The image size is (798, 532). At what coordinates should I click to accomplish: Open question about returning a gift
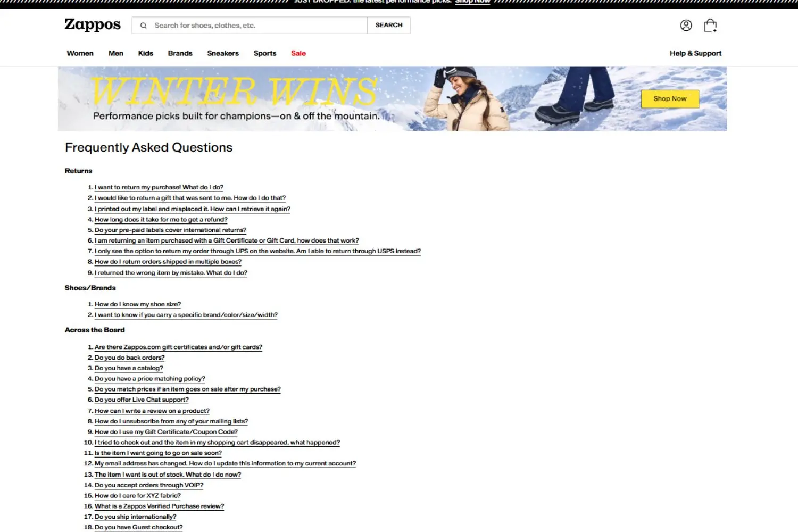[x=190, y=198]
